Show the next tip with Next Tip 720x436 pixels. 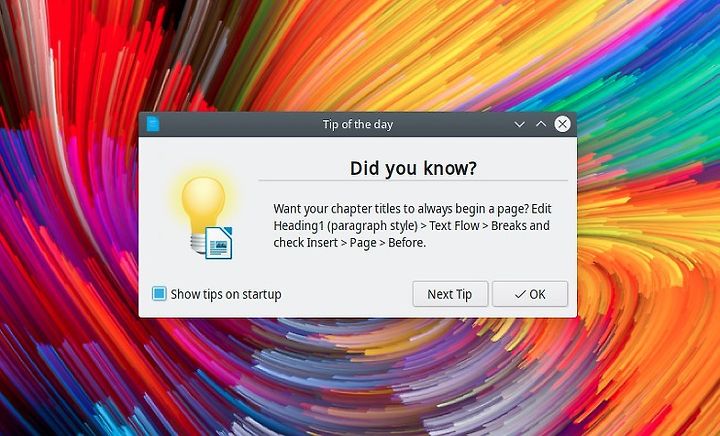pos(450,294)
